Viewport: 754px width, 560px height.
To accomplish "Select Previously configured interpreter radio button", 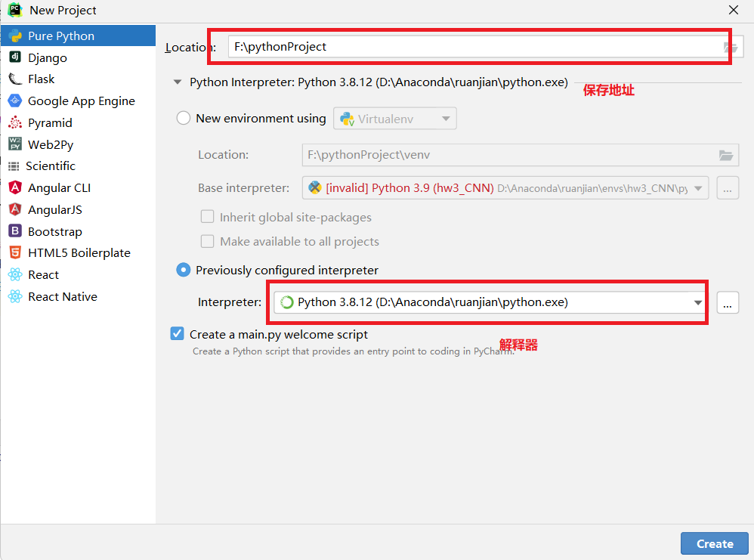I will (184, 270).
